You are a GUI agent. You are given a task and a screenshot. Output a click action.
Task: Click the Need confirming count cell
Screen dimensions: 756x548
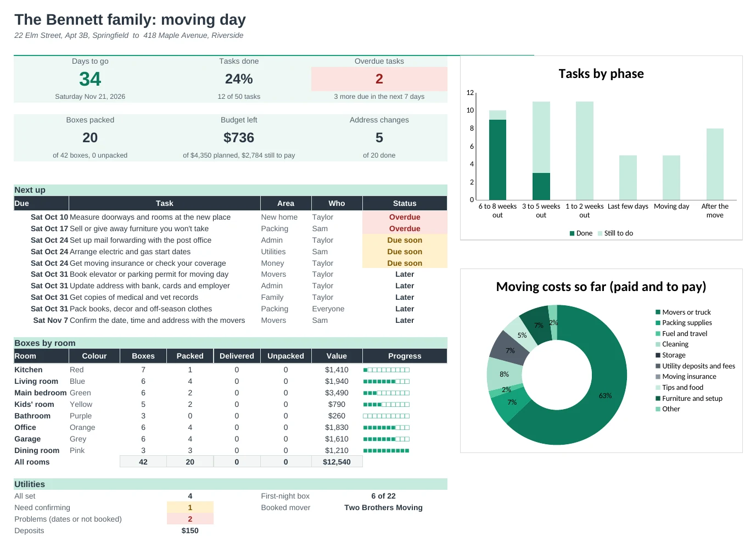[190, 508]
